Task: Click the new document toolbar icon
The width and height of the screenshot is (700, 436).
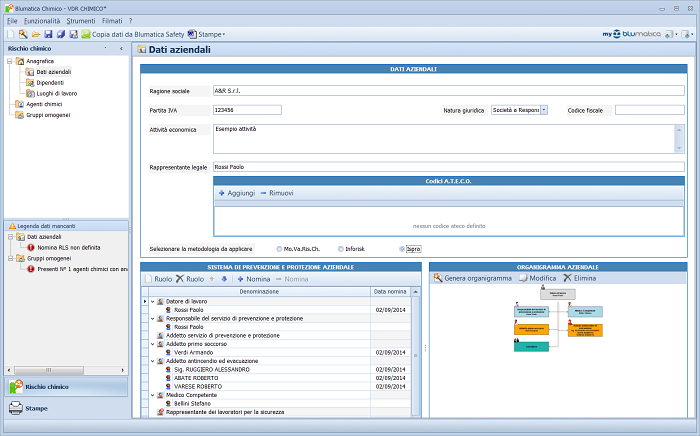Action: click(10, 34)
